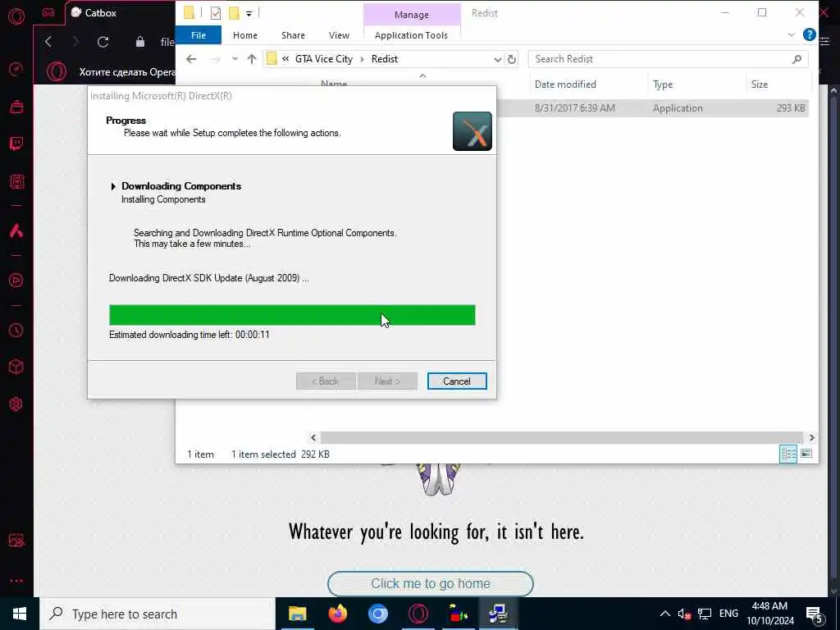Screen dimensions: 840x630
Task: Open History clock icon in sidebar
Action: click(16, 330)
